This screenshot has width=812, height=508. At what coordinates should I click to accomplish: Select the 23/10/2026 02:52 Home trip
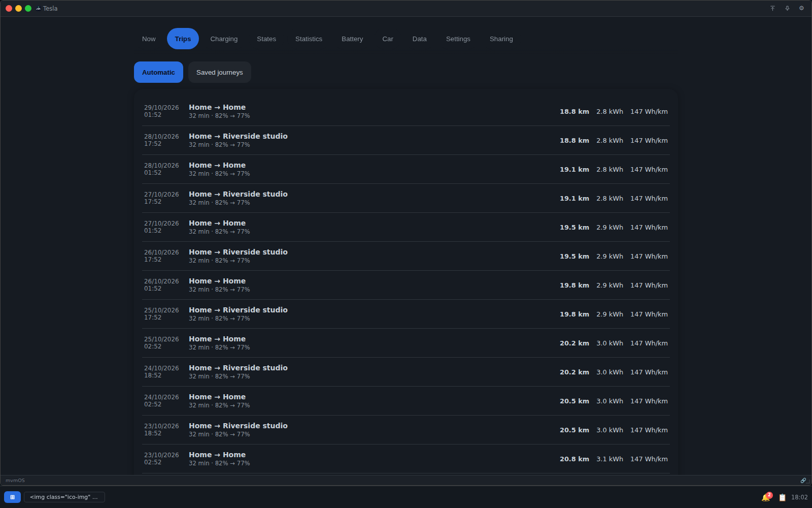click(x=406, y=459)
